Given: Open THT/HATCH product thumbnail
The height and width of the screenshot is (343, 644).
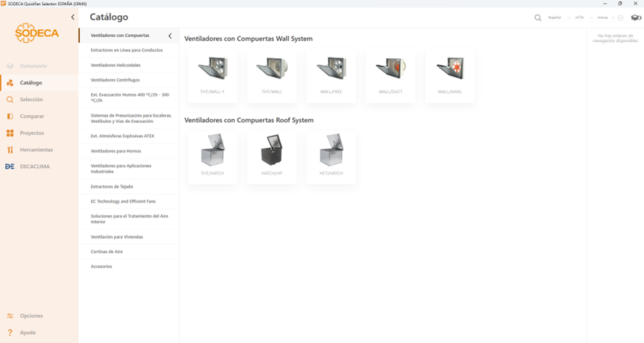Looking at the screenshot, I should pyautogui.click(x=212, y=157).
